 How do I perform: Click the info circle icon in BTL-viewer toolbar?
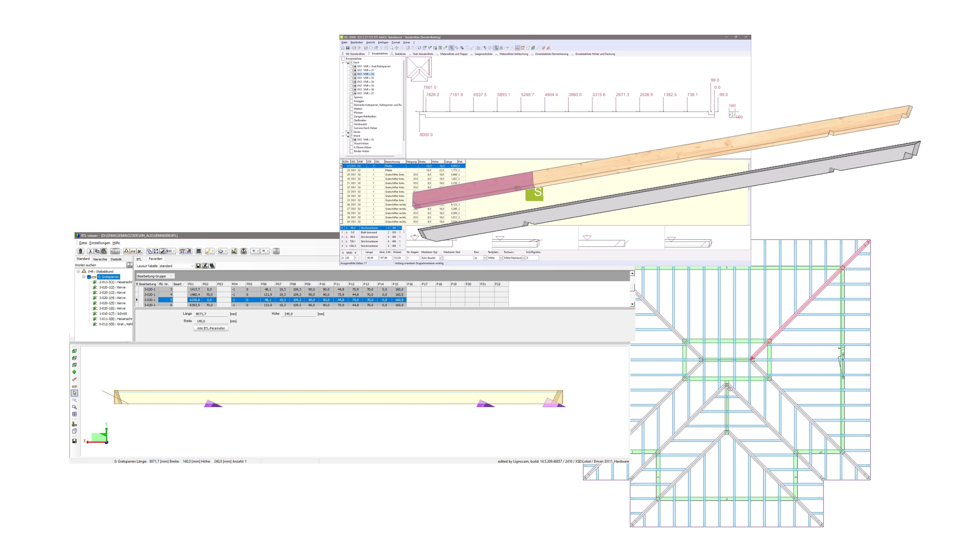coord(244,251)
